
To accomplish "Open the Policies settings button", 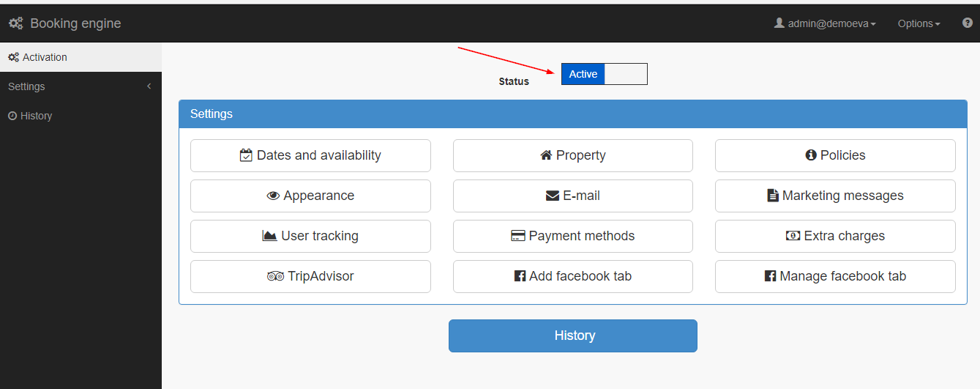I will [835, 155].
